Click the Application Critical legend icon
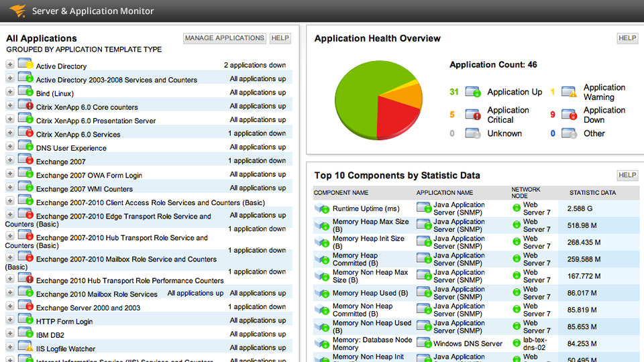Screen dimensions: 644x362 click(473, 114)
